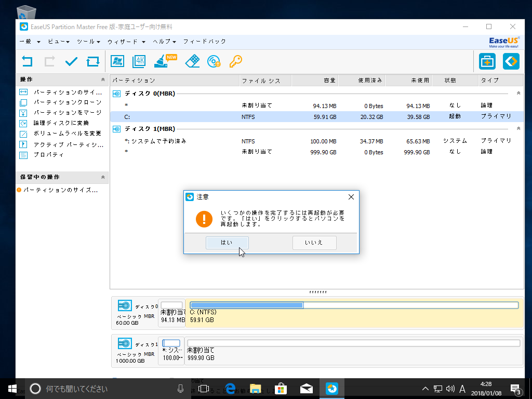532x399 pixels.
Task: Click the pending パーティションのサイズ operation entry
Action: 57,190
